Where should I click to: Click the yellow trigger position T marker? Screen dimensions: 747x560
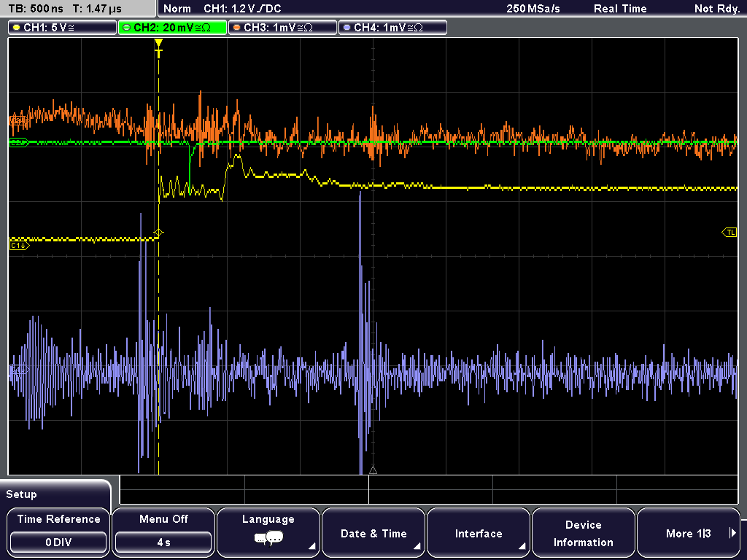(x=158, y=49)
